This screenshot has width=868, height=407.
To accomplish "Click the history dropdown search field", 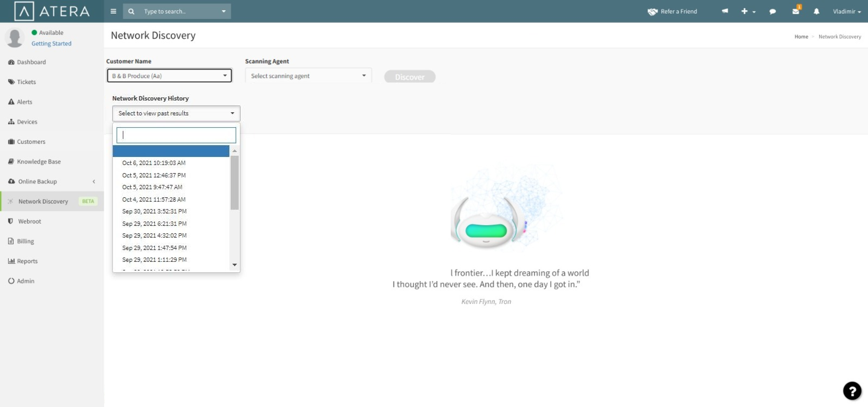I will (x=176, y=135).
